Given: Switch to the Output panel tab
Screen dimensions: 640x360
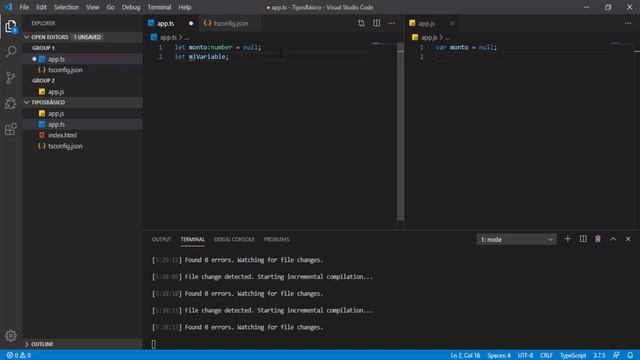Looking at the screenshot, I should [x=162, y=239].
